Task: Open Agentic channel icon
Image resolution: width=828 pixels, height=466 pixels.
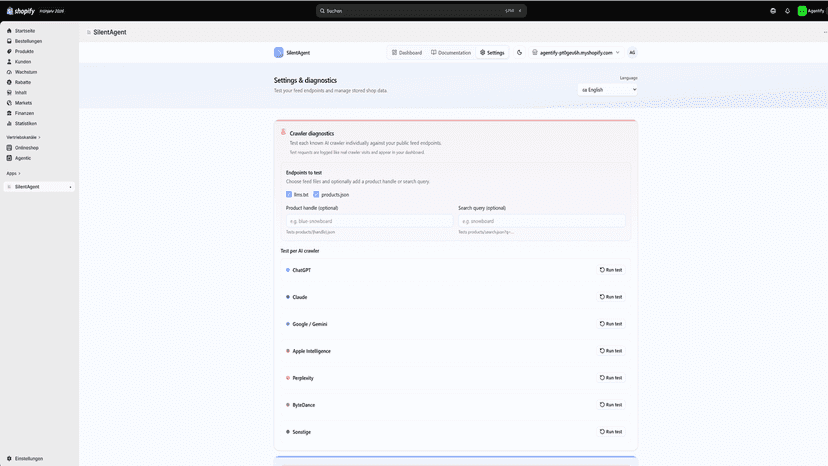Action: coord(9,158)
